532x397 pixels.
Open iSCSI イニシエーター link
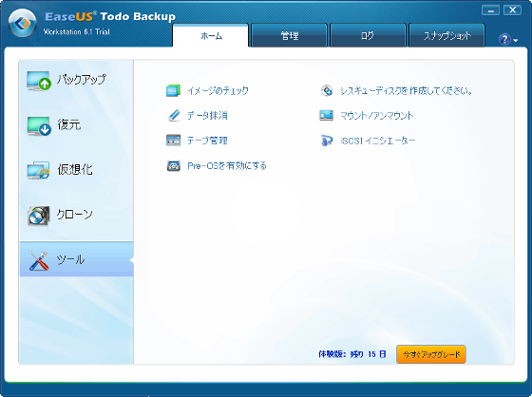378,141
